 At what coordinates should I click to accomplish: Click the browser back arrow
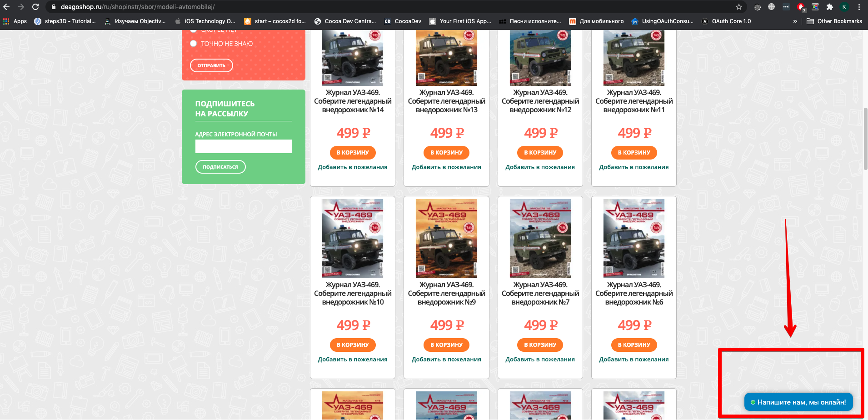pos(6,7)
